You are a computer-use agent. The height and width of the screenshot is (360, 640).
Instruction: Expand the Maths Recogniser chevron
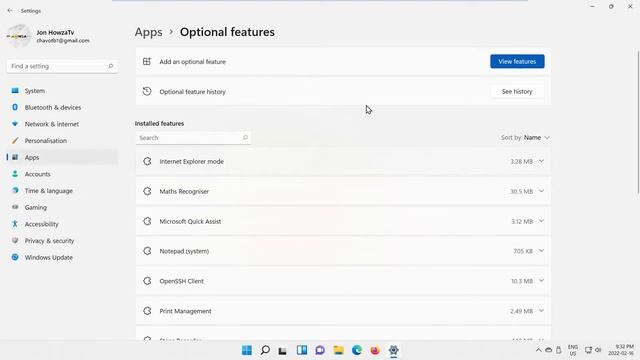(541, 191)
